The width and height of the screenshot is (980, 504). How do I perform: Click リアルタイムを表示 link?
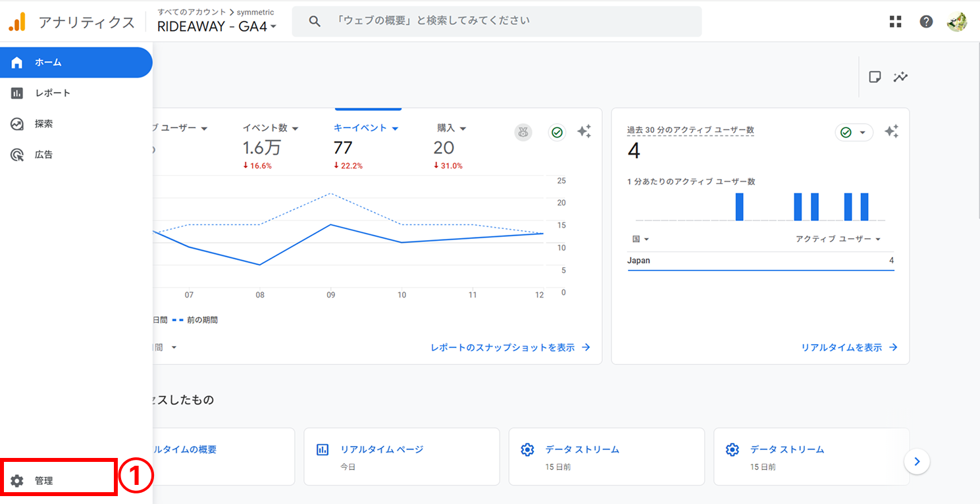pos(849,347)
